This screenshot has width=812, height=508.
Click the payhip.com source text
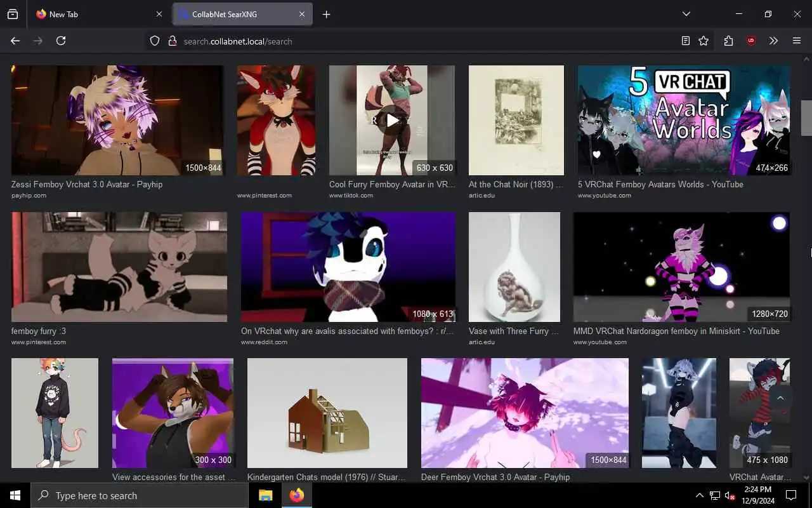click(x=29, y=195)
